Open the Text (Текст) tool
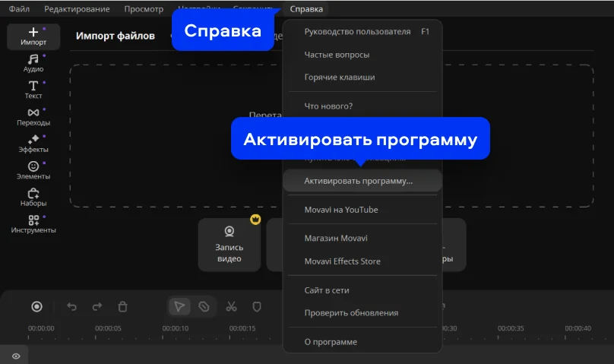The width and height of the screenshot is (614, 364). (x=33, y=90)
